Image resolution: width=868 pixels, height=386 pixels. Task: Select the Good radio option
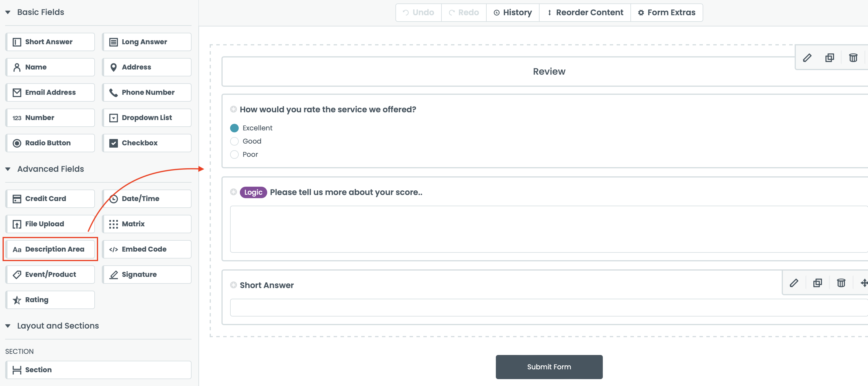pyautogui.click(x=234, y=141)
